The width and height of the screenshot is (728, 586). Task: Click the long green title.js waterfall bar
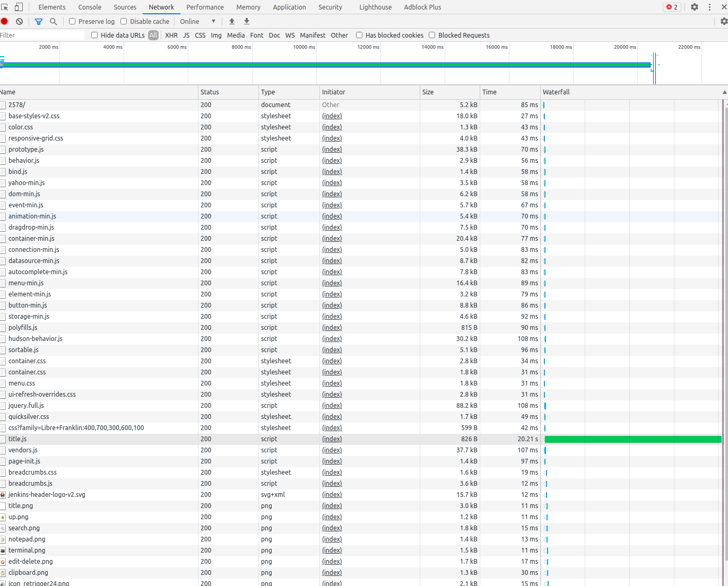[632, 439]
